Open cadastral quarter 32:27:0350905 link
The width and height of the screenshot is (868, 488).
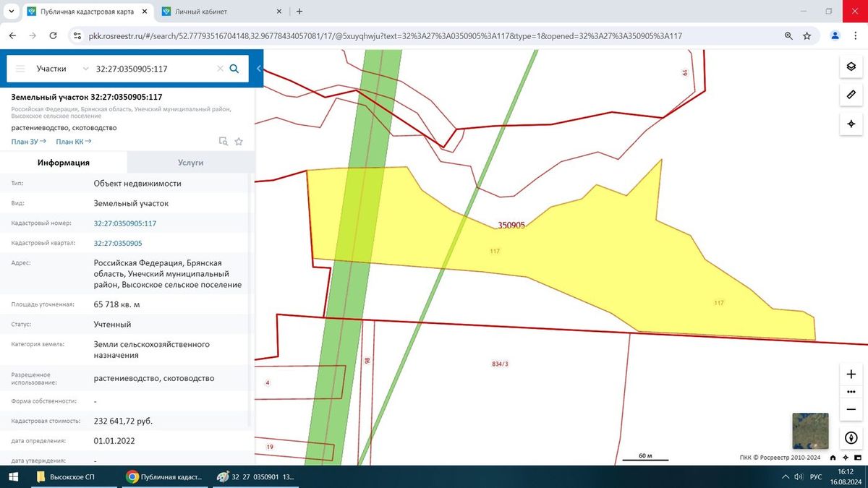point(118,243)
